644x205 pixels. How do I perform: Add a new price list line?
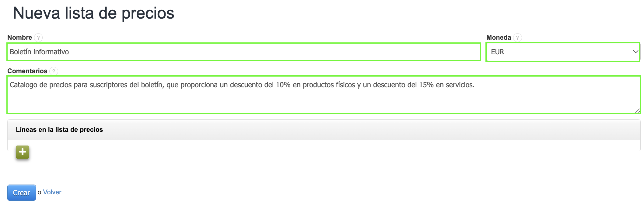click(x=23, y=152)
